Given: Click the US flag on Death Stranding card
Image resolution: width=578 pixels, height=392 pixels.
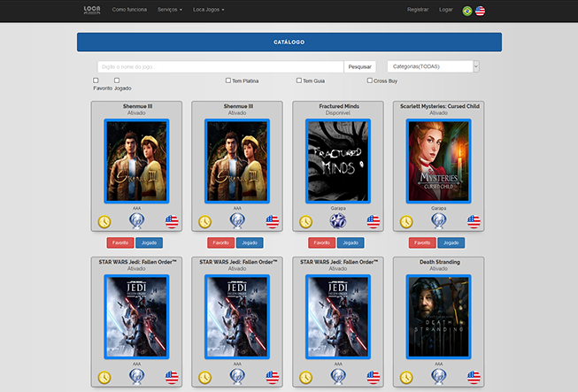Looking at the screenshot, I should coord(474,378).
